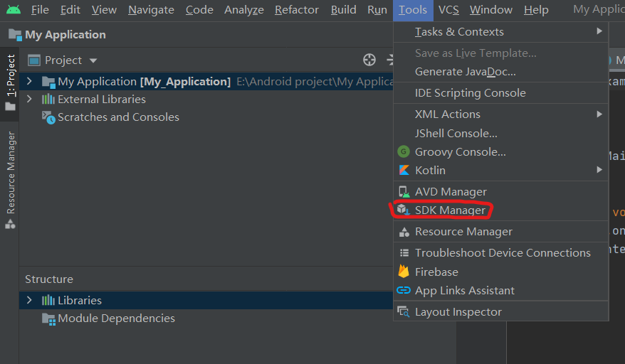Viewport: 625px width, 364px height.
Task: Select Scratches and Consoles tree row
Action: point(206,117)
